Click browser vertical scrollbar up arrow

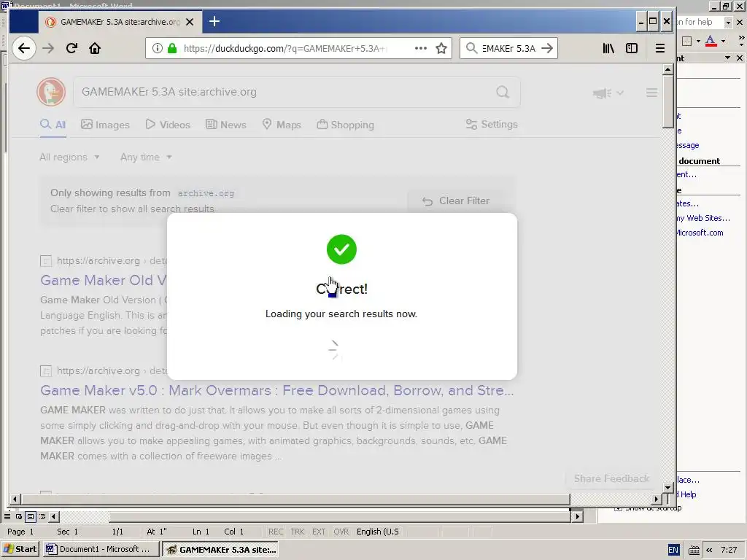[668, 69]
